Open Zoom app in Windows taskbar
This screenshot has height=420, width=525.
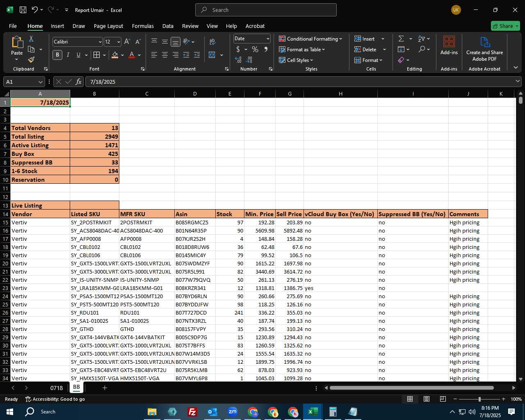point(233,411)
